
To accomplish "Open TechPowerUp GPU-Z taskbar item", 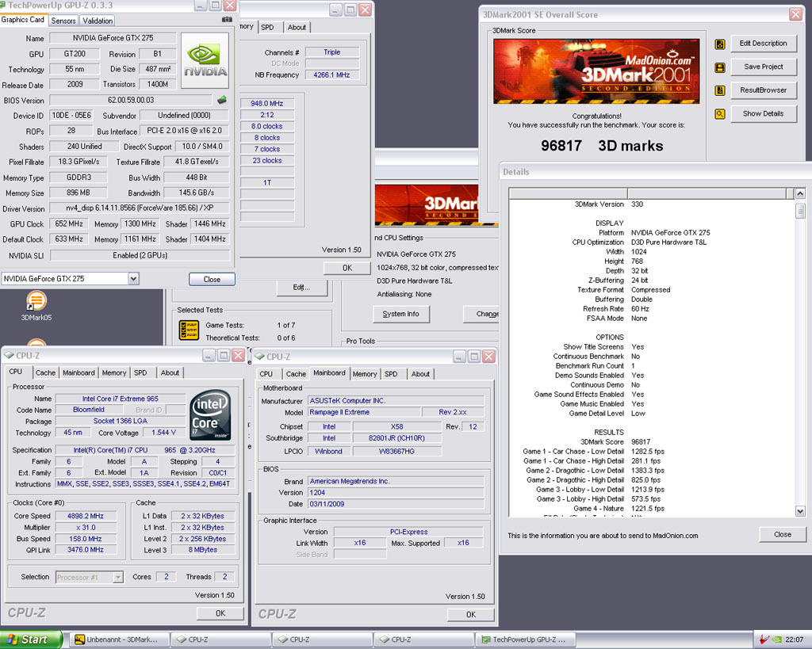I will [x=527, y=639].
